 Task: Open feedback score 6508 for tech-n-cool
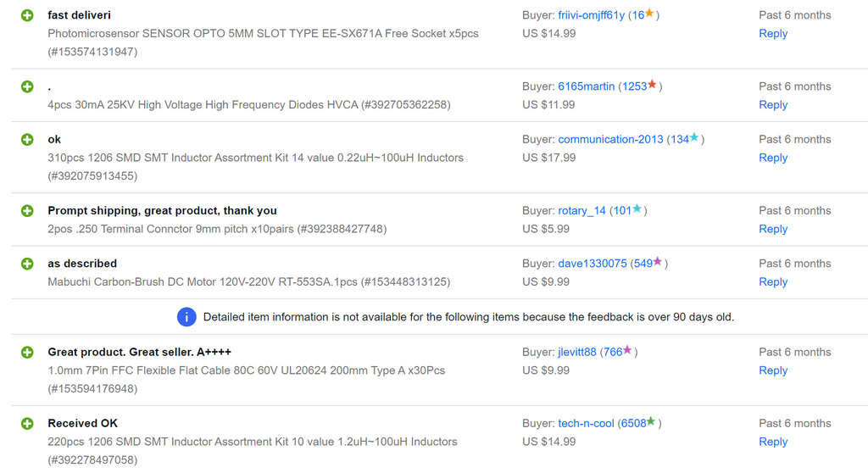(632, 423)
